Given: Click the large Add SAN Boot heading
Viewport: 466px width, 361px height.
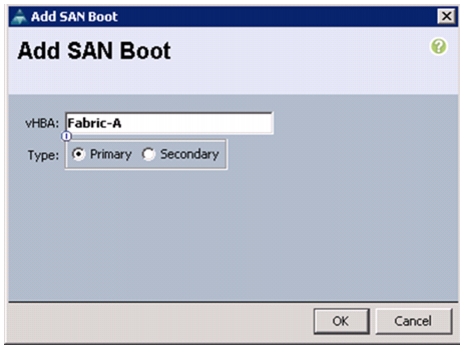Looking at the screenshot, I should [x=94, y=51].
